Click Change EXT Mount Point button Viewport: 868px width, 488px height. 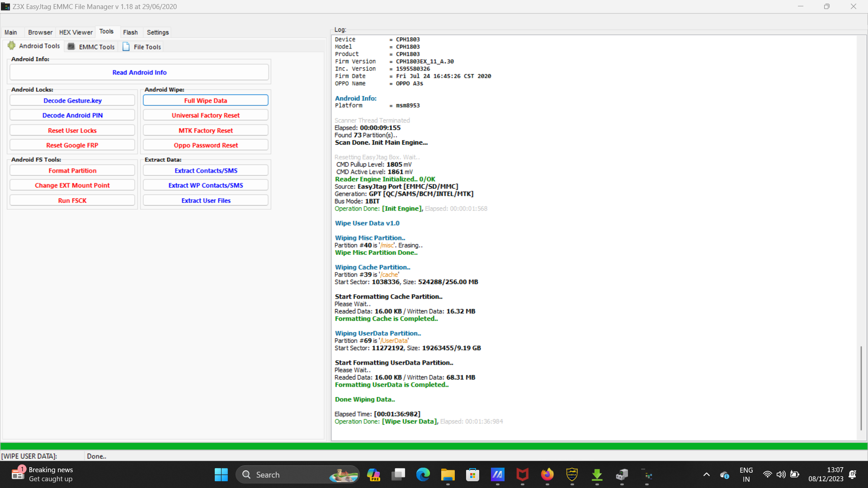pyautogui.click(x=72, y=185)
